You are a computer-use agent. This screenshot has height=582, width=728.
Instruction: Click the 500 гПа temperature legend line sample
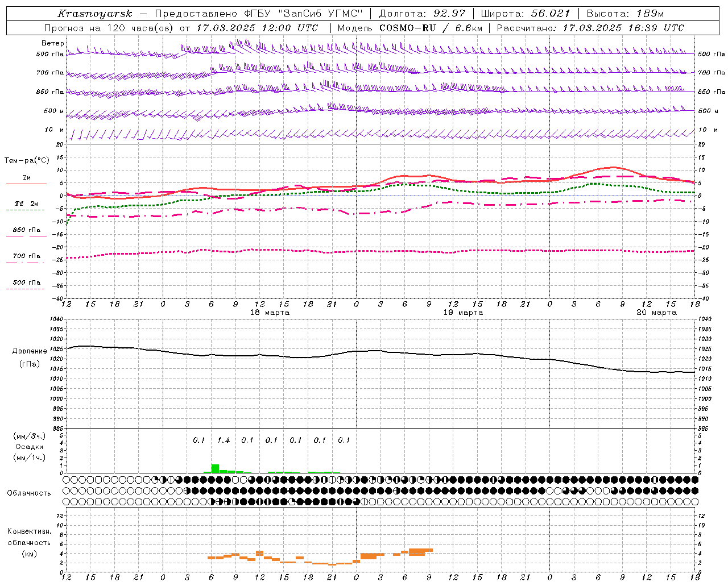pos(25,289)
